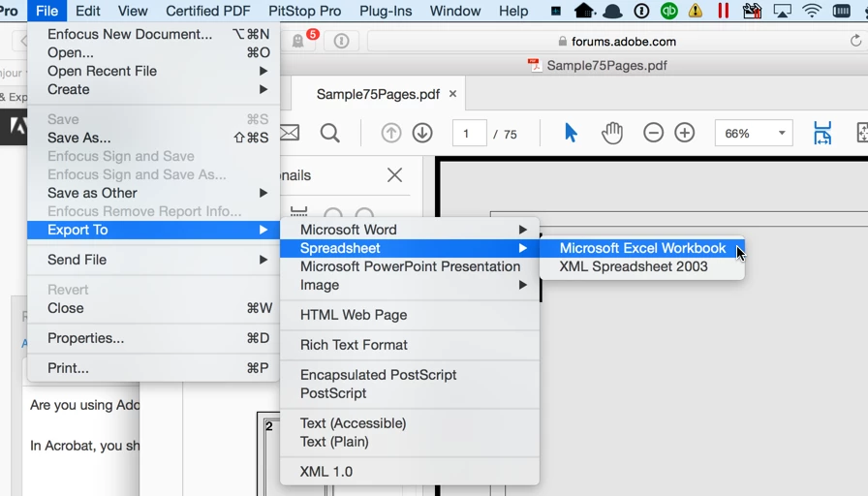868x496 pixels.
Task: Choose Microsoft PowerPoint Presentation export
Action: pyautogui.click(x=410, y=266)
